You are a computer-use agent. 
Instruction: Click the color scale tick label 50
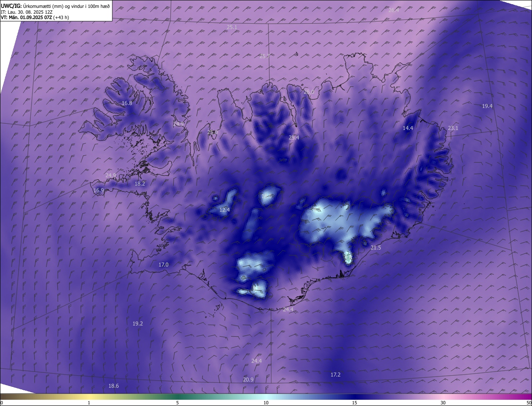[x=529, y=403]
